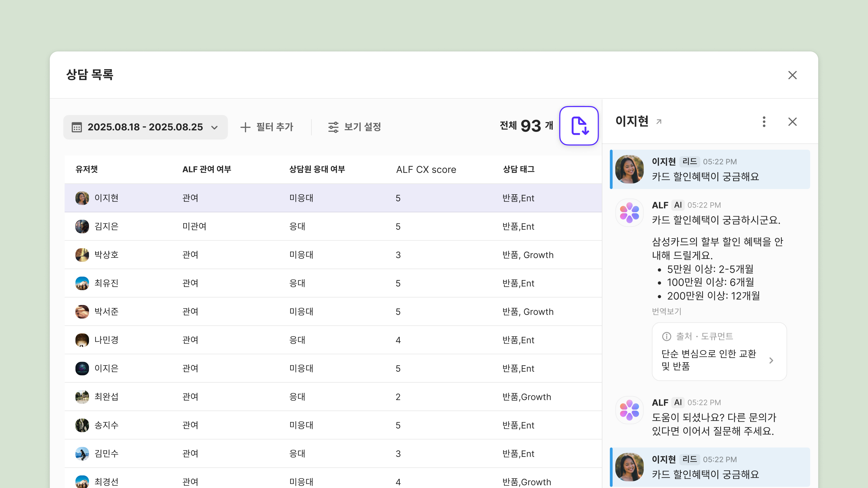Click the 200만원 이상: 12개월 bullet

713,296
